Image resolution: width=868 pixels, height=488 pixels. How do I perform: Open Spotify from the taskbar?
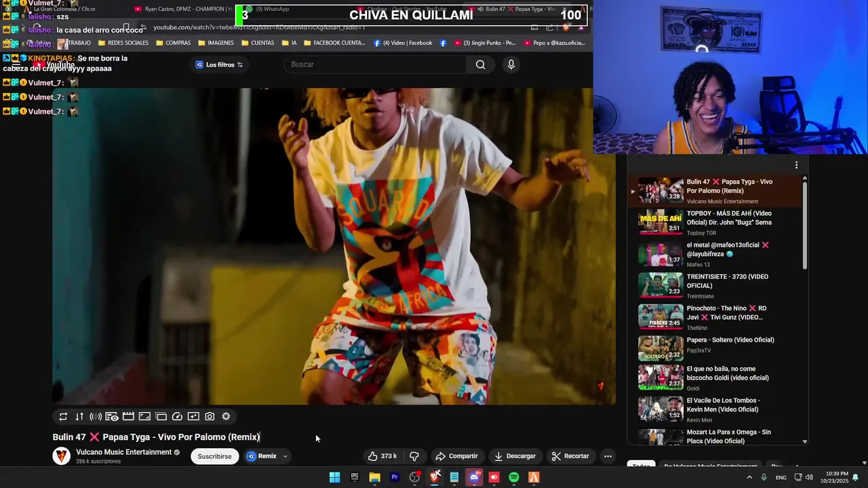point(514,477)
